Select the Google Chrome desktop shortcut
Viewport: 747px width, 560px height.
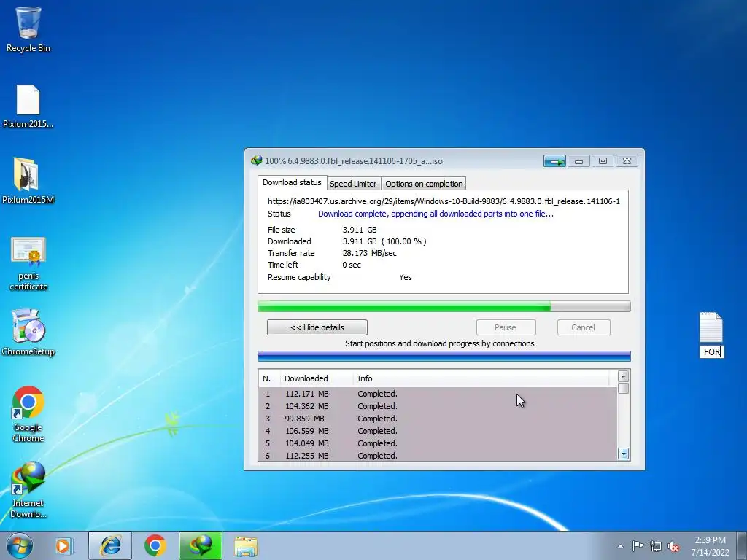coord(28,413)
